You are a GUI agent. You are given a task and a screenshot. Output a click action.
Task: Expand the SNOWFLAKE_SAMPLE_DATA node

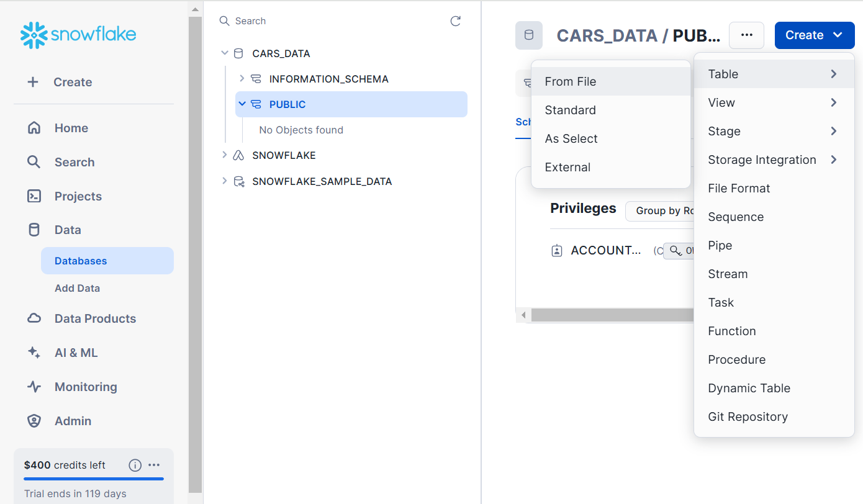click(x=225, y=181)
